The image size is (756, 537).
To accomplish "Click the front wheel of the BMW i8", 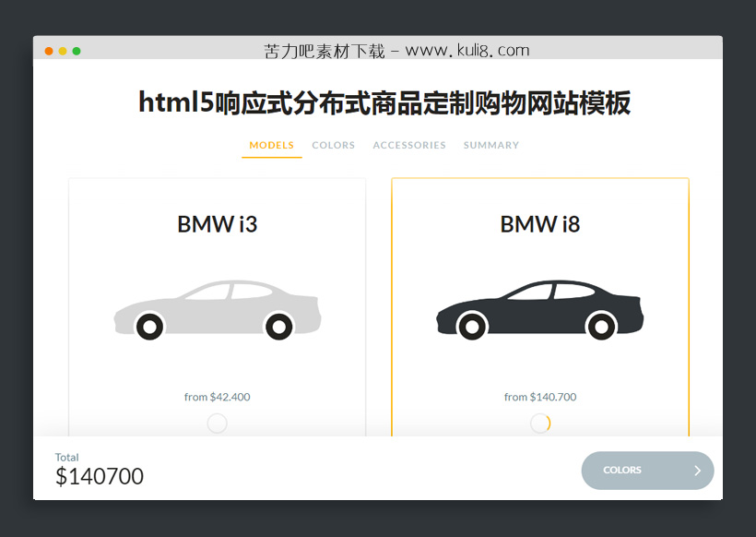I will 474,327.
